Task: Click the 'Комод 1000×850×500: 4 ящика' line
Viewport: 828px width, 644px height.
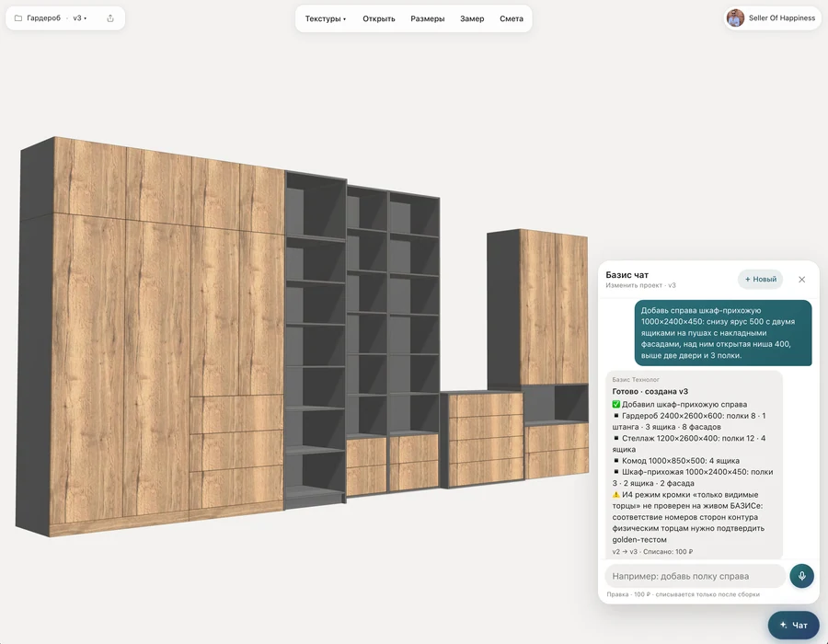Action: tap(676, 461)
